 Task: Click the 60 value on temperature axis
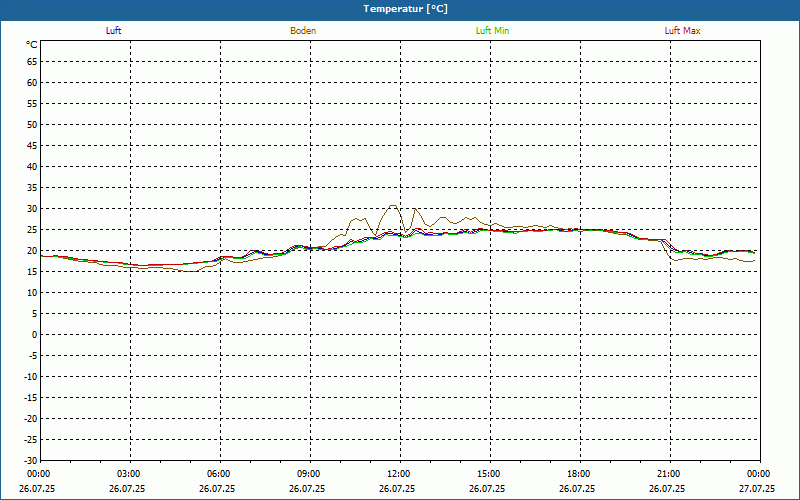32,83
